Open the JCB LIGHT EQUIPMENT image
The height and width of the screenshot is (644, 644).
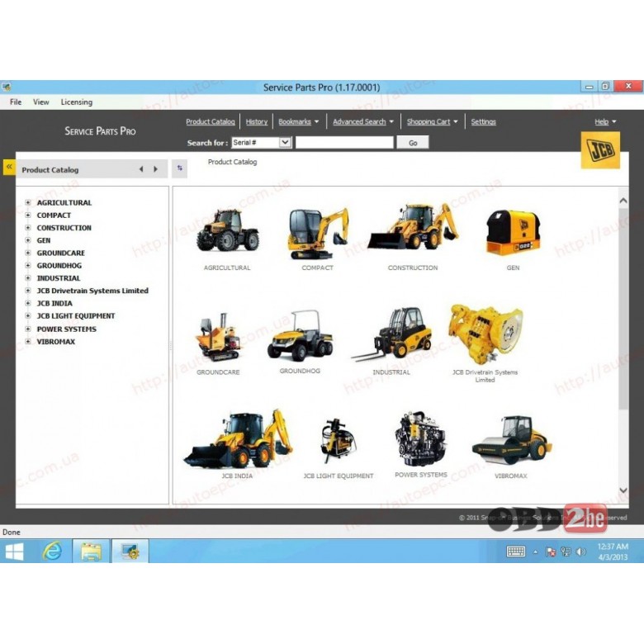point(338,441)
